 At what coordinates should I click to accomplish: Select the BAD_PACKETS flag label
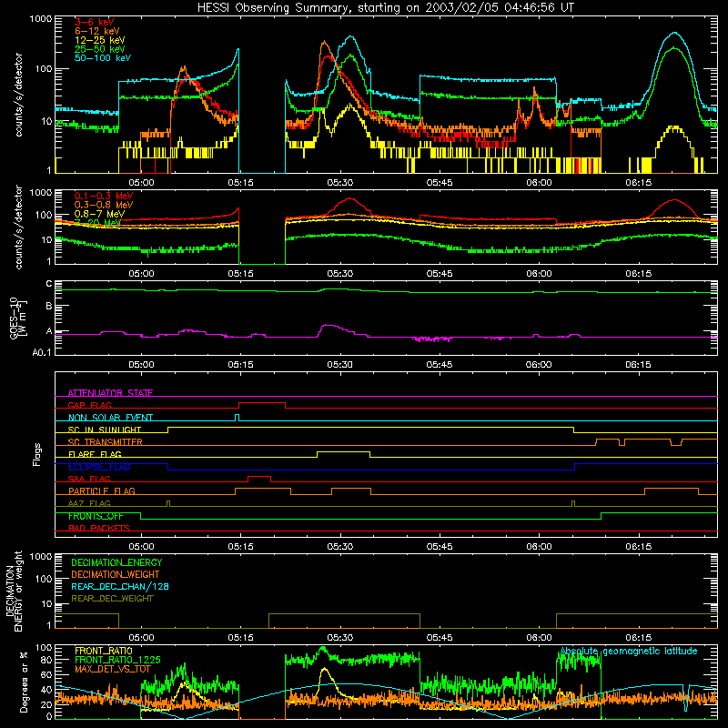click(99, 528)
